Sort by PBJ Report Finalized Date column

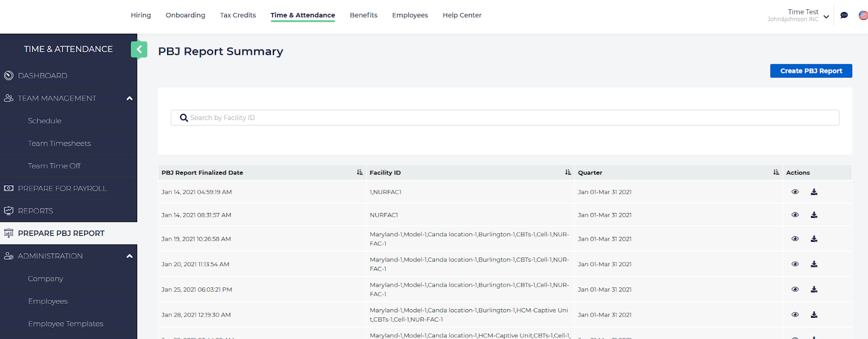(x=359, y=172)
